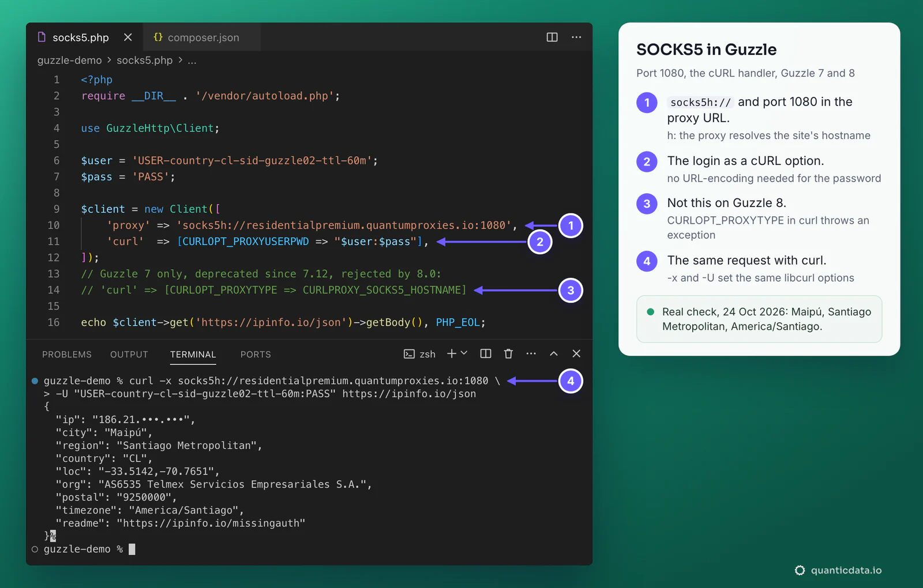Screen dimensions: 923x588
Task: Expand the new terminal launch profile dropdown
Action: tap(464, 353)
